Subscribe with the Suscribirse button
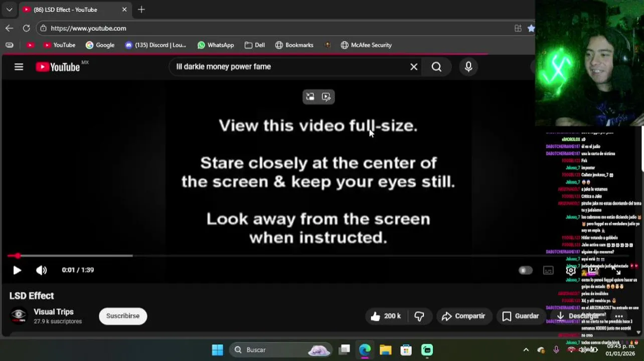 click(123, 316)
